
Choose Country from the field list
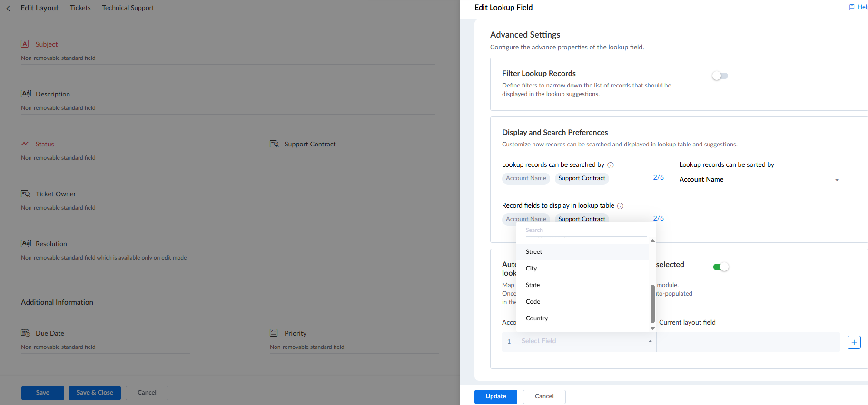coord(537,318)
